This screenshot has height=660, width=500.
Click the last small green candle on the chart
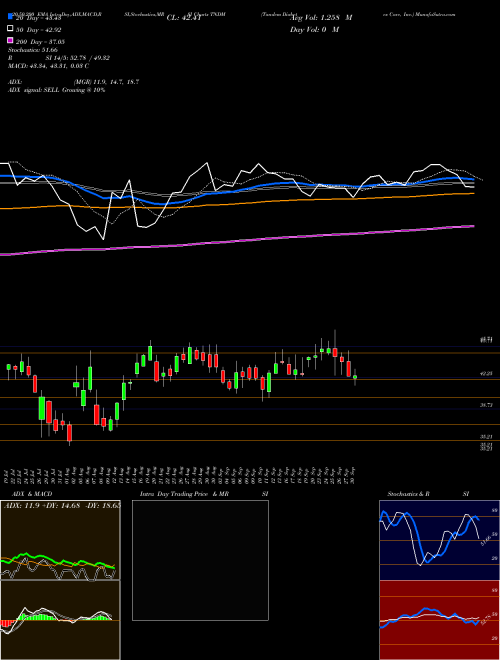click(355, 377)
